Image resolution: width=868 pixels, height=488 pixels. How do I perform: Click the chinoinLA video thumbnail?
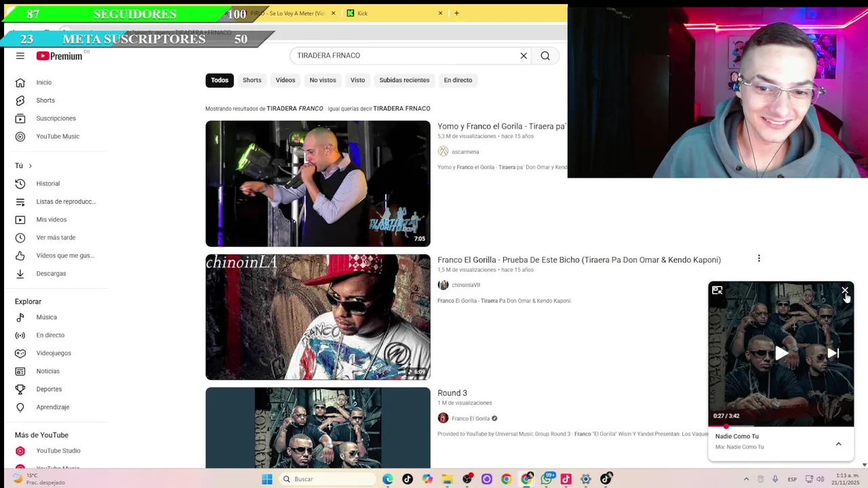[x=318, y=317]
